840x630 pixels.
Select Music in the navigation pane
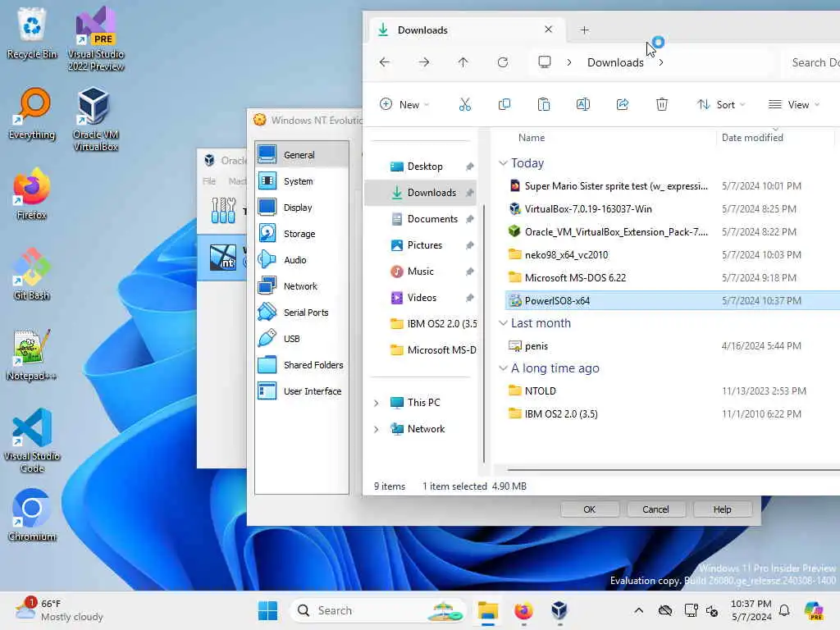pos(421,271)
